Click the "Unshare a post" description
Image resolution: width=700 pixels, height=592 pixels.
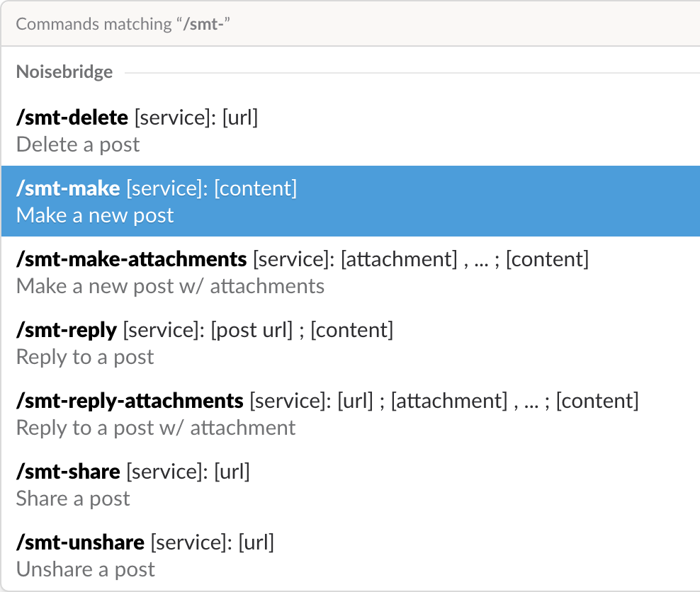pyautogui.click(x=86, y=569)
